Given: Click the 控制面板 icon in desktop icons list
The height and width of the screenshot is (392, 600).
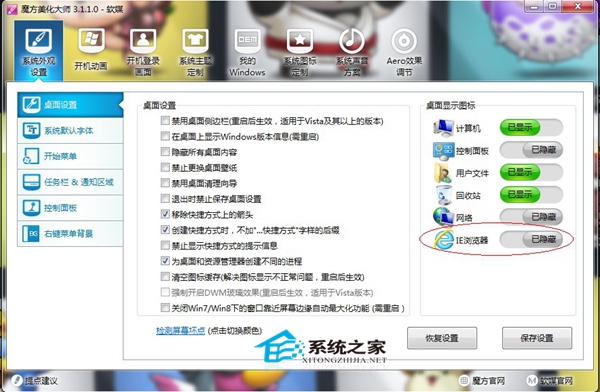Looking at the screenshot, I should 443,151.
